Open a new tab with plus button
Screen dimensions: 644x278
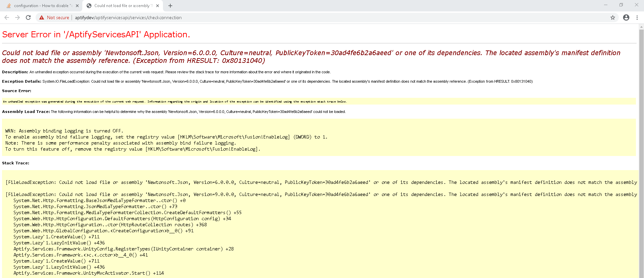click(x=170, y=6)
